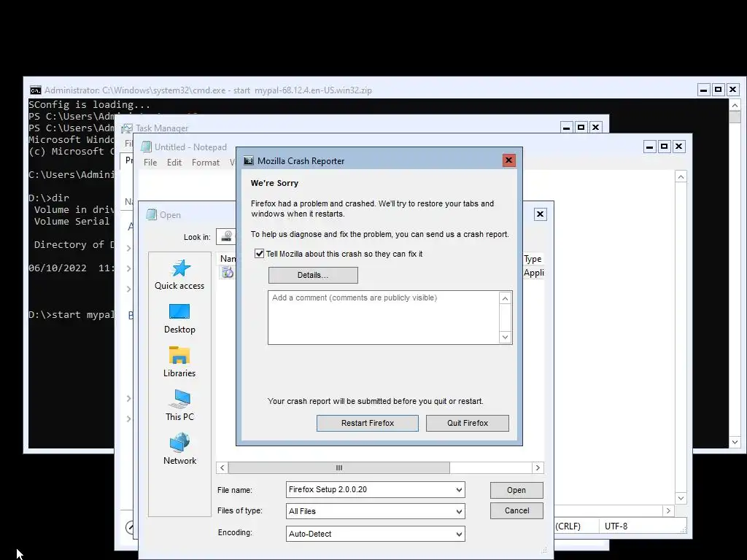747x560 pixels.
Task: Click the file list's left scroll arrow
Action: click(x=222, y=467)
